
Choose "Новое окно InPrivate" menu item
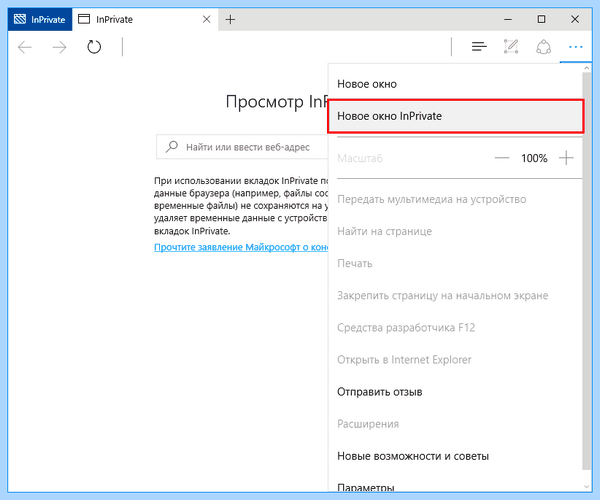pos(455,116)
